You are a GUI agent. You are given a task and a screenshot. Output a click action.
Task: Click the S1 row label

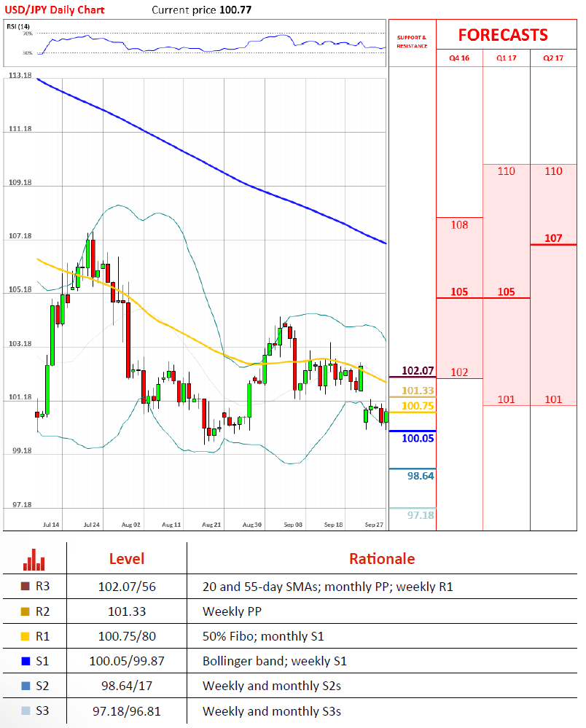pyautogui.click(x=42, y=661)
